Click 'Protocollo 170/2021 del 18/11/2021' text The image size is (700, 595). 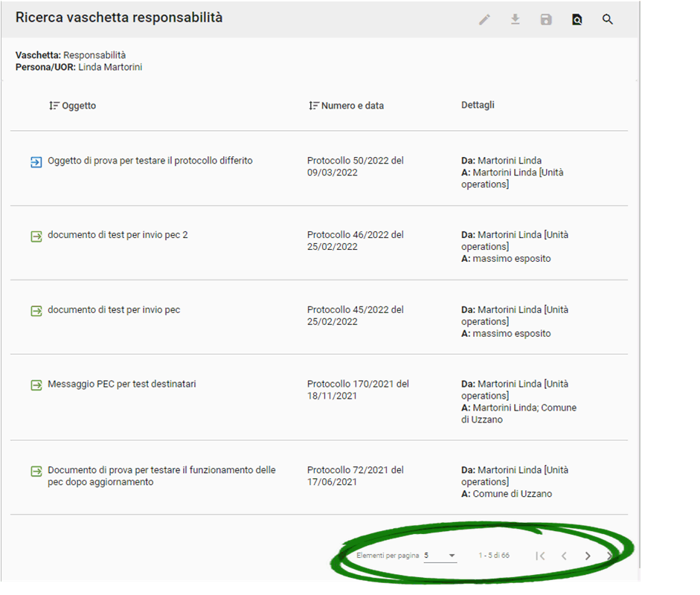click(358, 390)
